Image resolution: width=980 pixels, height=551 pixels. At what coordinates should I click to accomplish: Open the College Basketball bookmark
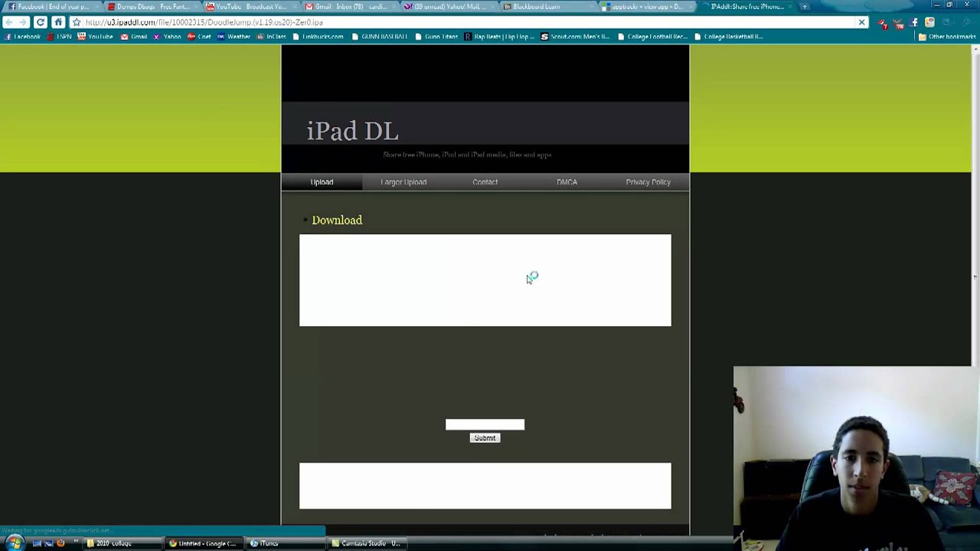[728, 37]
